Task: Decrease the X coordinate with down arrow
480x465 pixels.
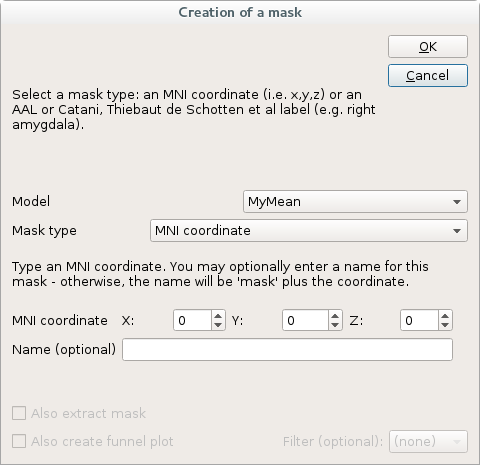Action: coord(218,325)
